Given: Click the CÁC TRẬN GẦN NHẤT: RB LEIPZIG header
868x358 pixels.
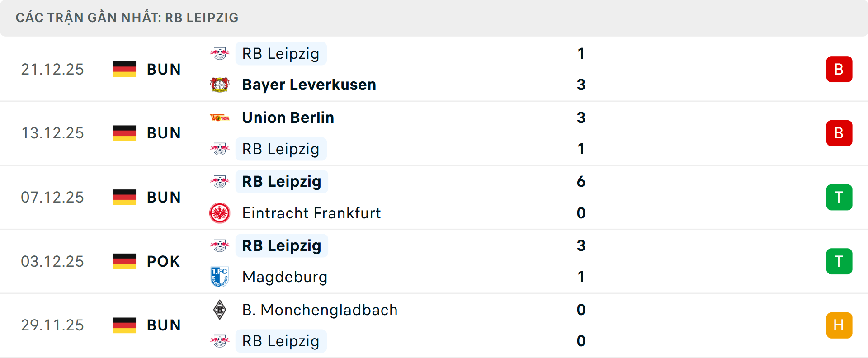Looking at the screenshot, I should click(127, 18).
